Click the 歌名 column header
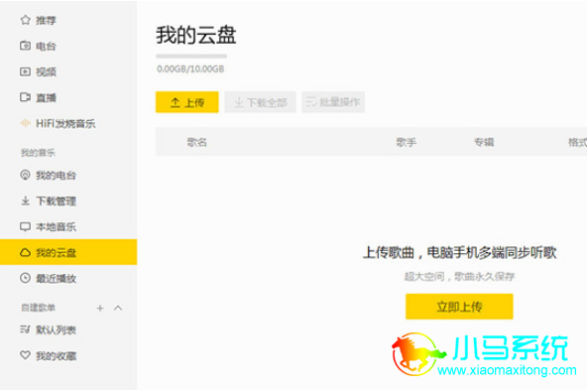The width and height of the screenshot is (588, 390). 197,142
